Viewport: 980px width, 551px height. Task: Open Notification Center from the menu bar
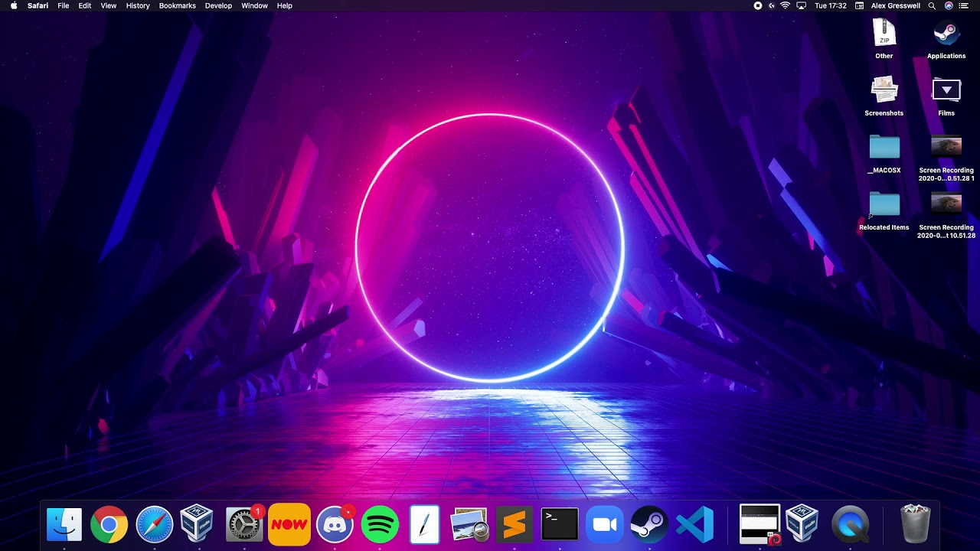964,5
